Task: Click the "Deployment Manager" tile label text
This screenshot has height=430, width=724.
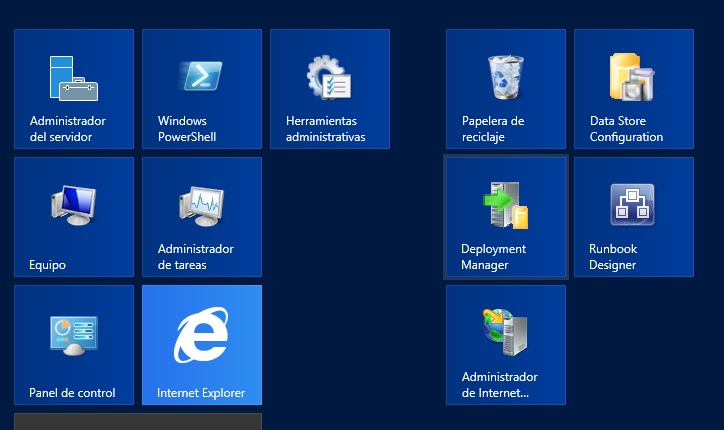Action: coord(494,257)
